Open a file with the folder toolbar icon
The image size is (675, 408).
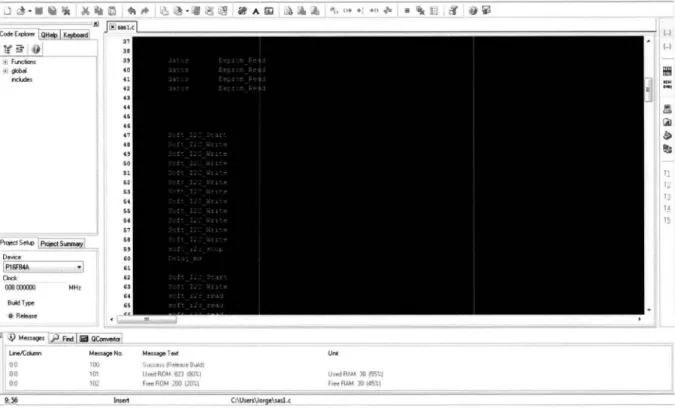tap(21, 10)
